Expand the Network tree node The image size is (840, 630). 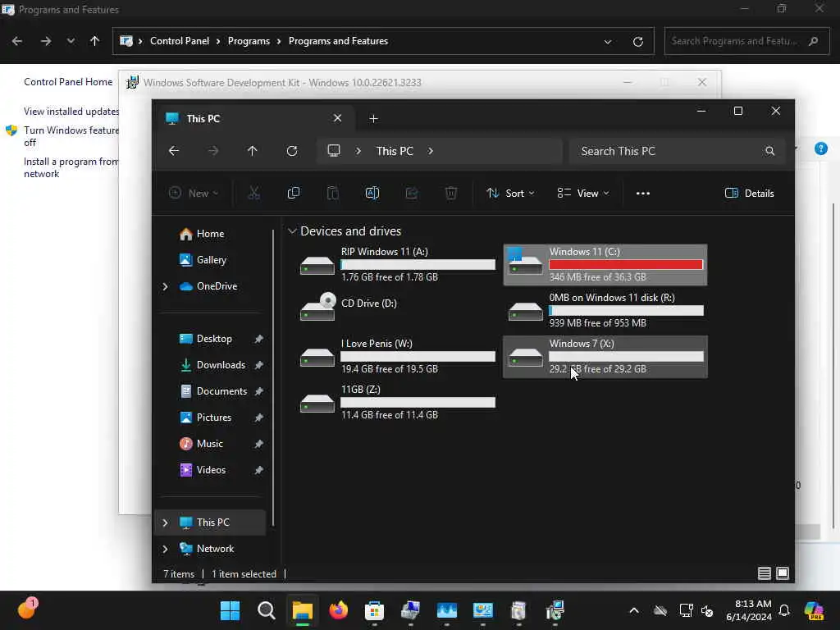(165, 549)
